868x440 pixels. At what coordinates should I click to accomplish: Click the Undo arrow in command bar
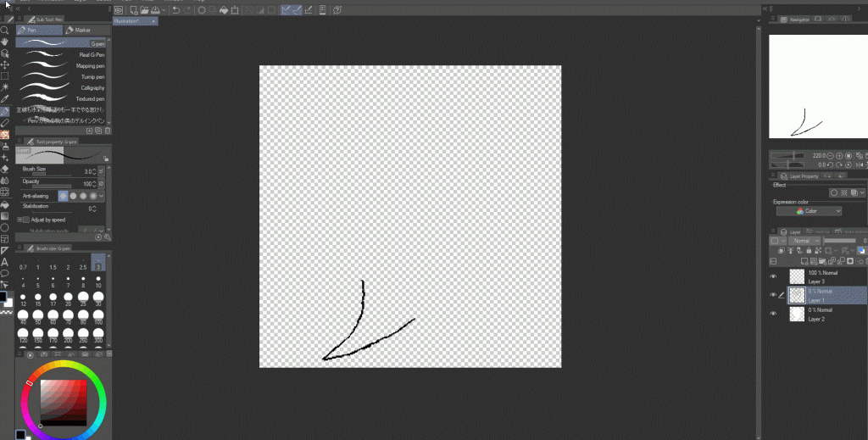(x=175, y=10)
